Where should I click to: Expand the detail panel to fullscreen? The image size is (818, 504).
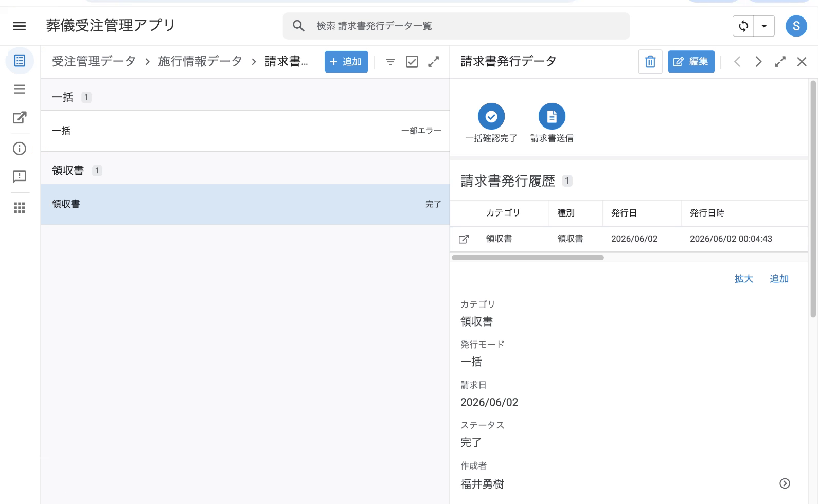[780, 62]
